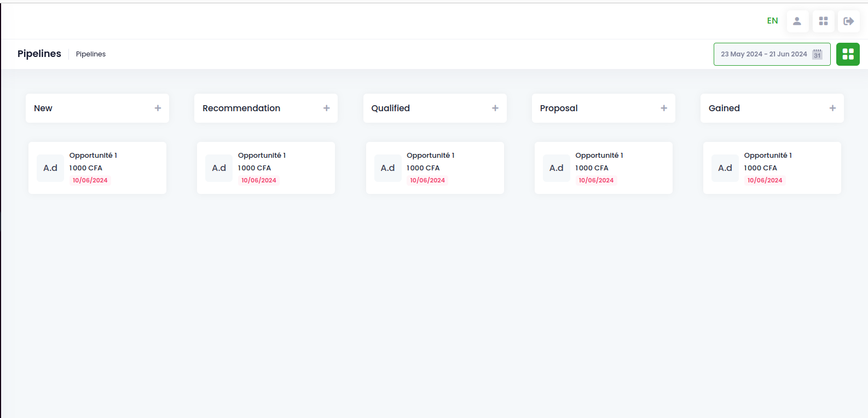The height and width of the screenshot is (418, 868).
Task: Open Opportunité 1 card in Qualified column
Action: point(435,168)
